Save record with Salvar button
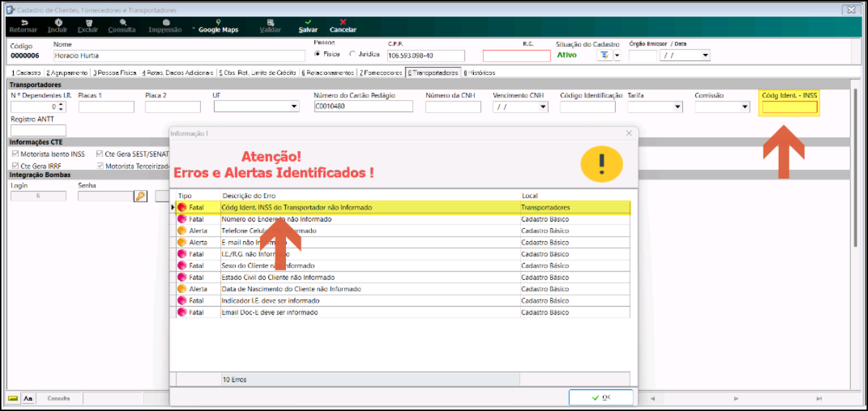 coord(308,26)
